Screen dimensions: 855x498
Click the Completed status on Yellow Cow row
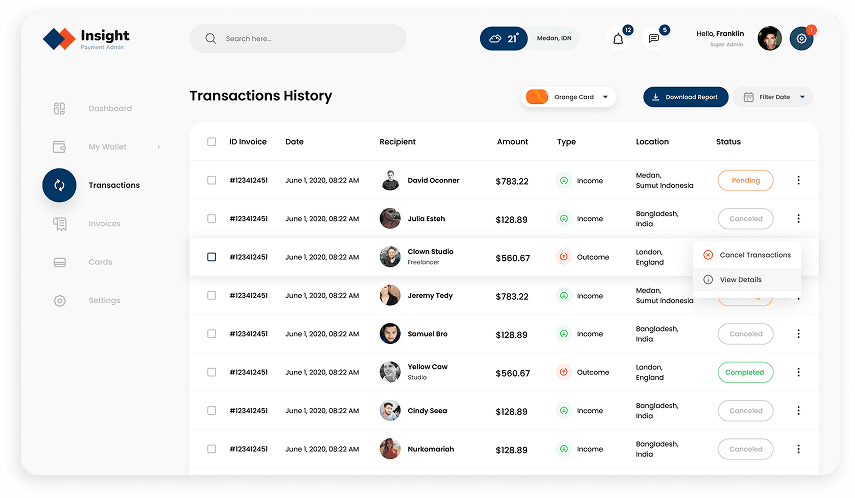pyautogui.click(x=745, y=373)
